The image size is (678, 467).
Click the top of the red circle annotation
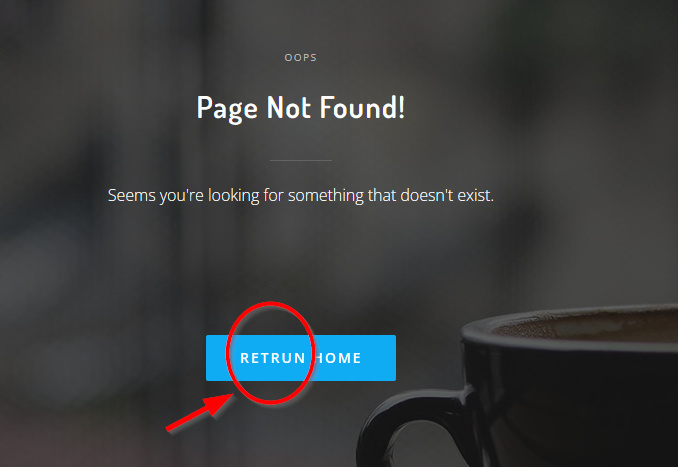coord(270,304)
